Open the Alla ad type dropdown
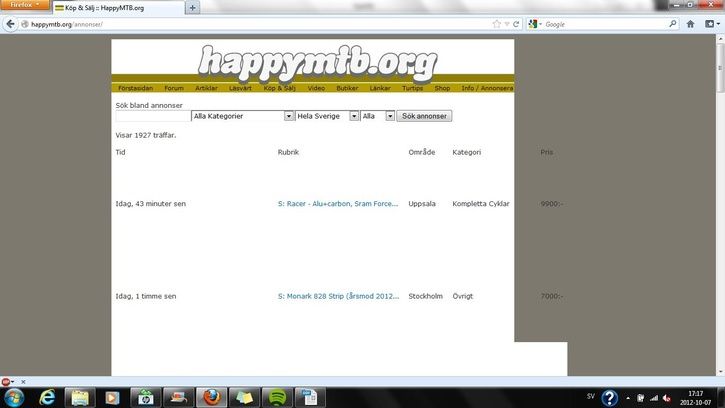725x408 pixels. click(x=390, y=116)
